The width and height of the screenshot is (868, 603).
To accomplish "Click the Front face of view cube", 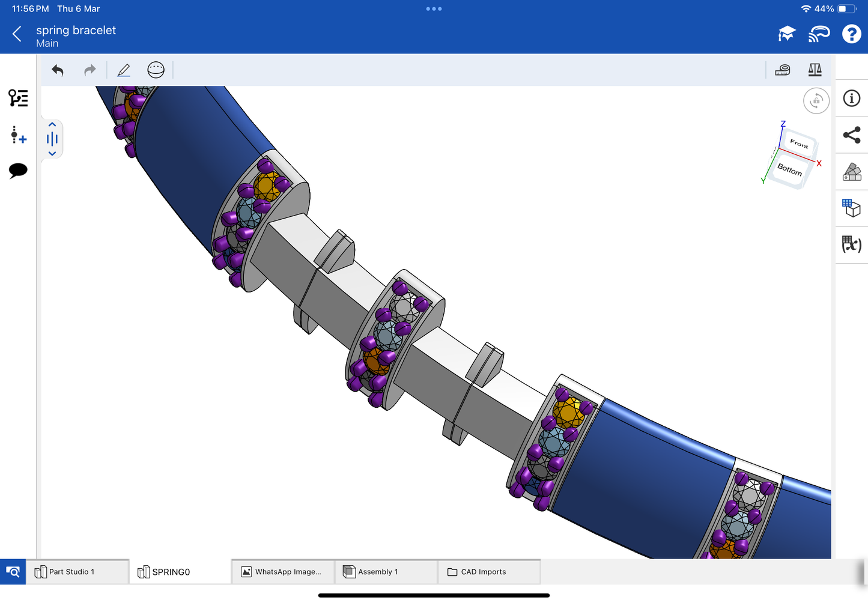I will [799, 143].
